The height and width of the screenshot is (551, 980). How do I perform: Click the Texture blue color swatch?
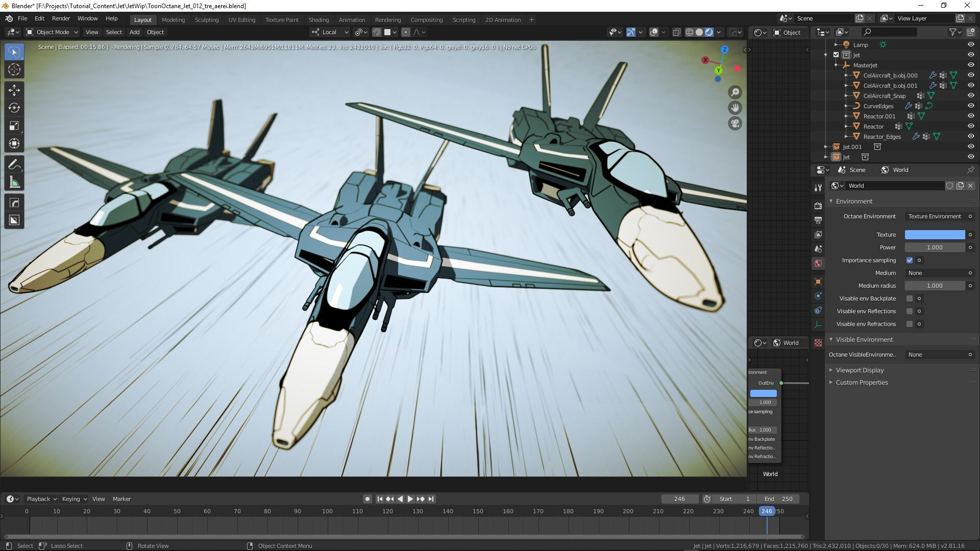pos(935,235)
